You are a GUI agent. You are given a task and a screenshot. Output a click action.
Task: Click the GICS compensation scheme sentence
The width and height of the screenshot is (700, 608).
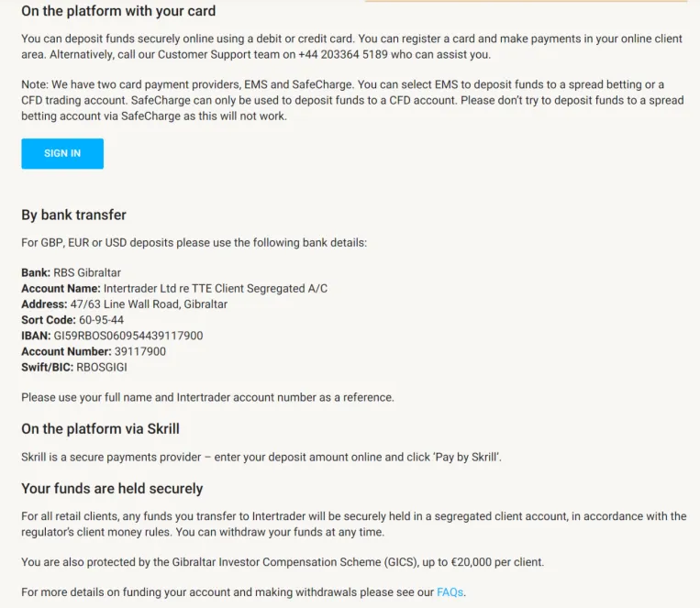pyautogui.click(x=283, y=562)
